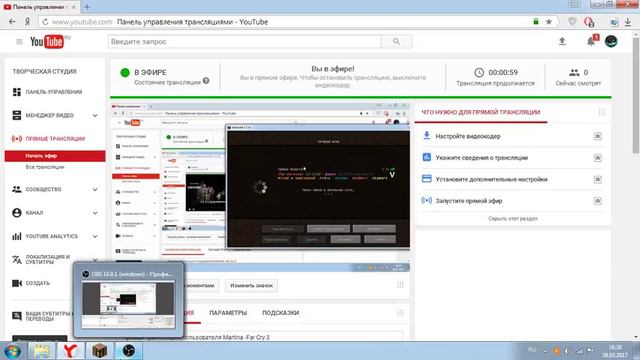Click the search magnifier button

coord(396,42)
